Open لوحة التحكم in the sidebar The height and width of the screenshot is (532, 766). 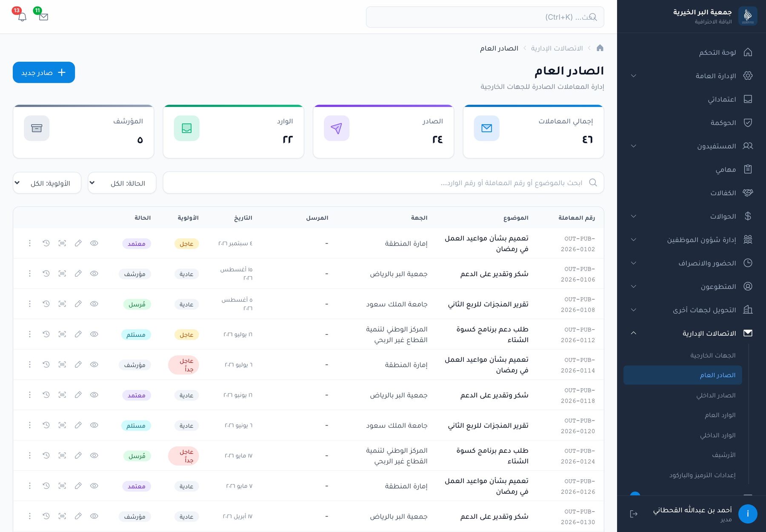tap(692, 52)
